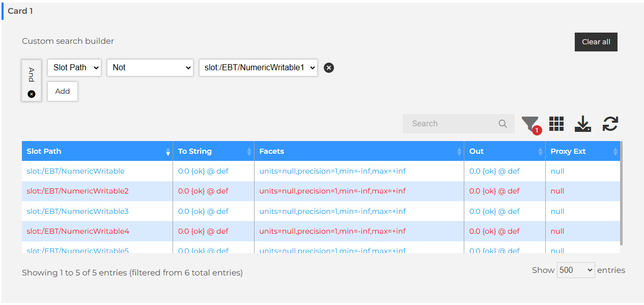Open the slot:/EBT/NumericWritable1 value dropdown
Image resolution: width=644 pixels, height=305 pixels.
[258, 68]
